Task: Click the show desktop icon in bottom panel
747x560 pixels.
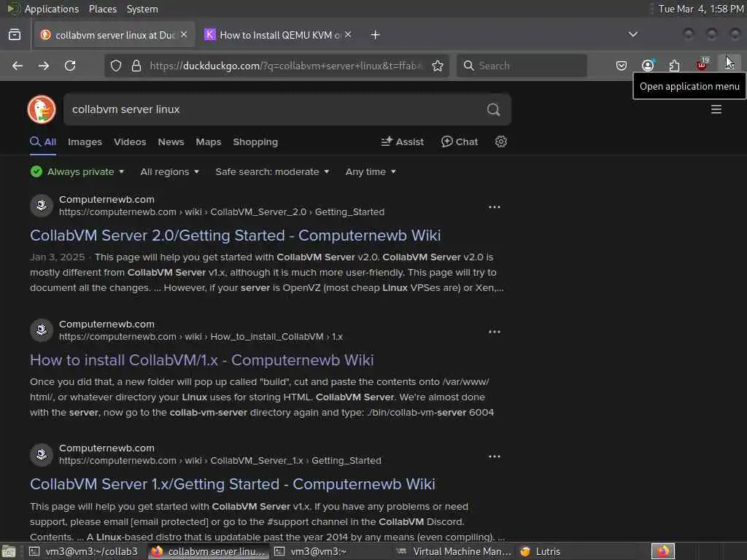Action: click(x=9, y=552)
